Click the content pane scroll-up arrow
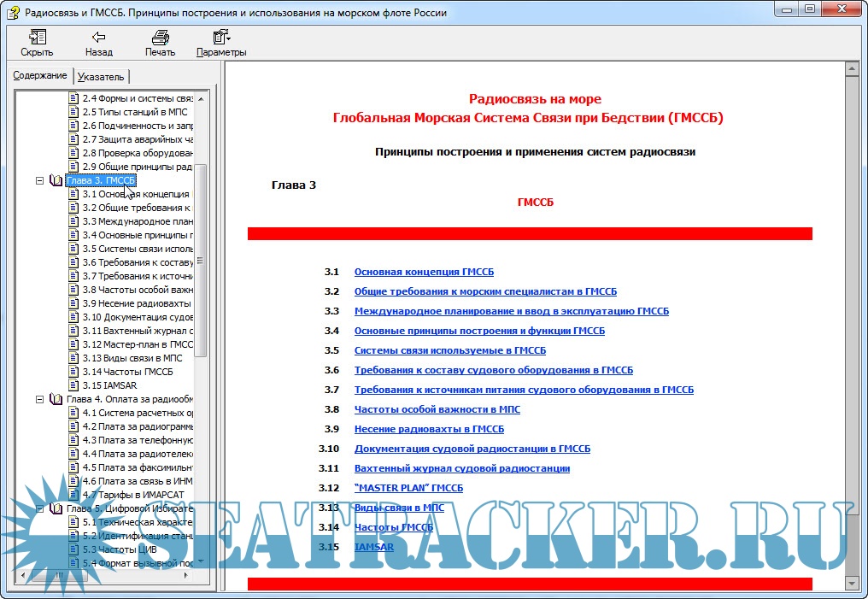 coord(851,67)
